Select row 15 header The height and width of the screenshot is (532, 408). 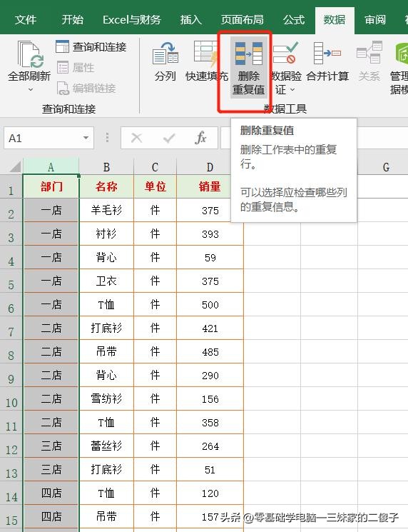point(11,517)
